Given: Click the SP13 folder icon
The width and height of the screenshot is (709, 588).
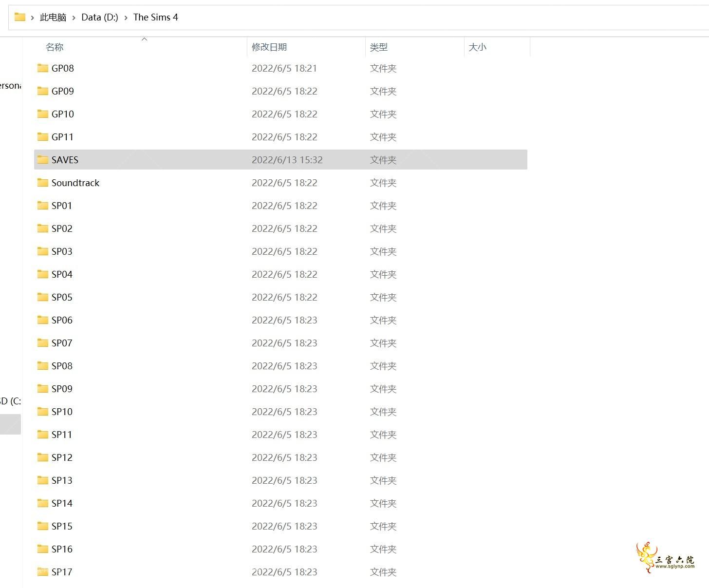Looking at the screenshot, I should pos(43,480).
